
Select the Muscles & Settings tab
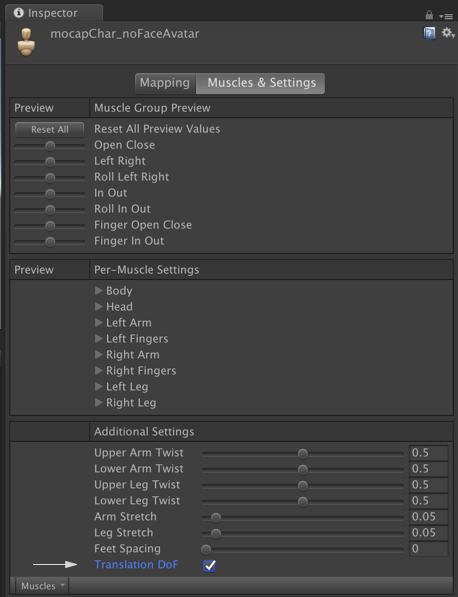pos(261,83)
